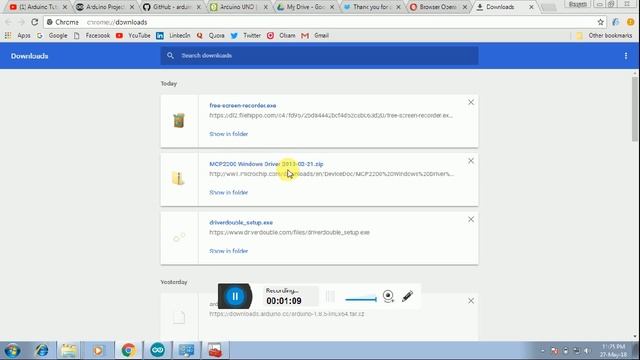640x360 pixels.
Task: Click the flhippo download URL text
Action: pos(331,116)
